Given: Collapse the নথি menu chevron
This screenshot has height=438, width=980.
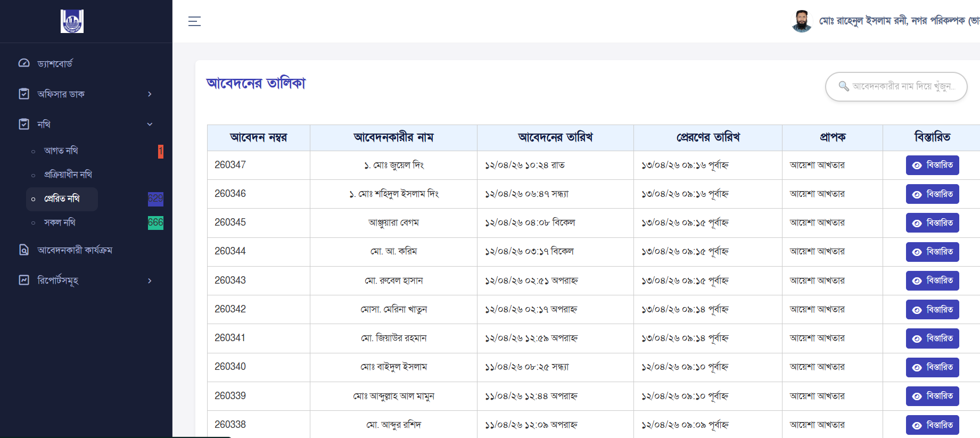Looking at the screenshot, I should click(x=150, y=125).
